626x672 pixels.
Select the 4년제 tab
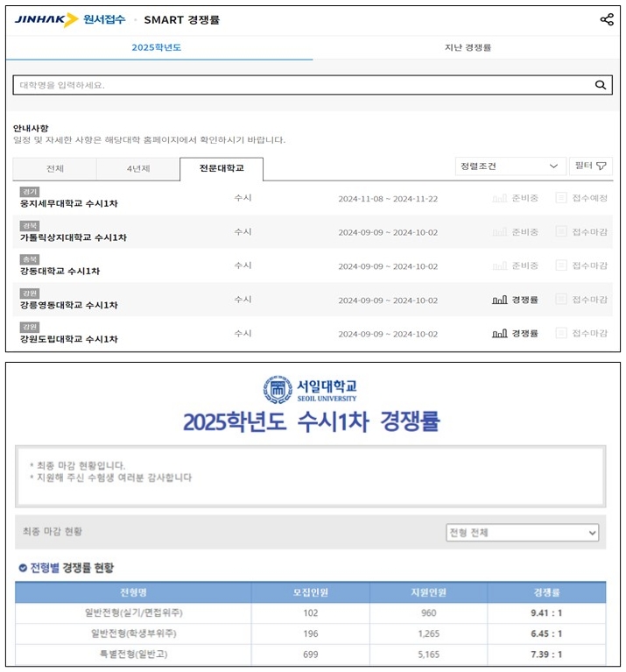(x=137, y=169)
